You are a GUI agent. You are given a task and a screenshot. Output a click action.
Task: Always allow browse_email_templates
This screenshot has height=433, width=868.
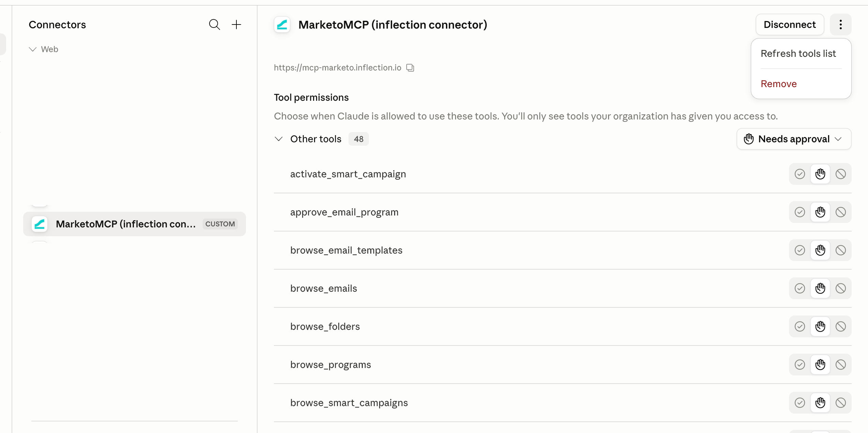[800, 250]
